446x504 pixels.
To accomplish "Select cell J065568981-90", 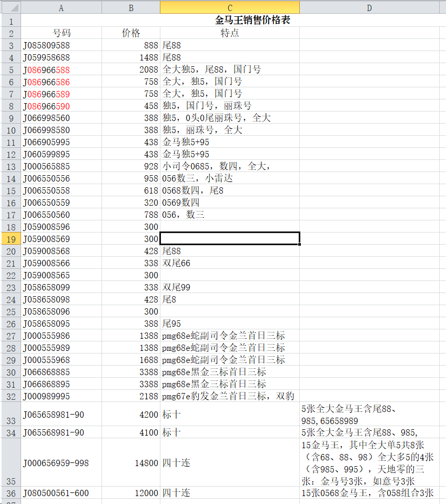I will point(62,432).
